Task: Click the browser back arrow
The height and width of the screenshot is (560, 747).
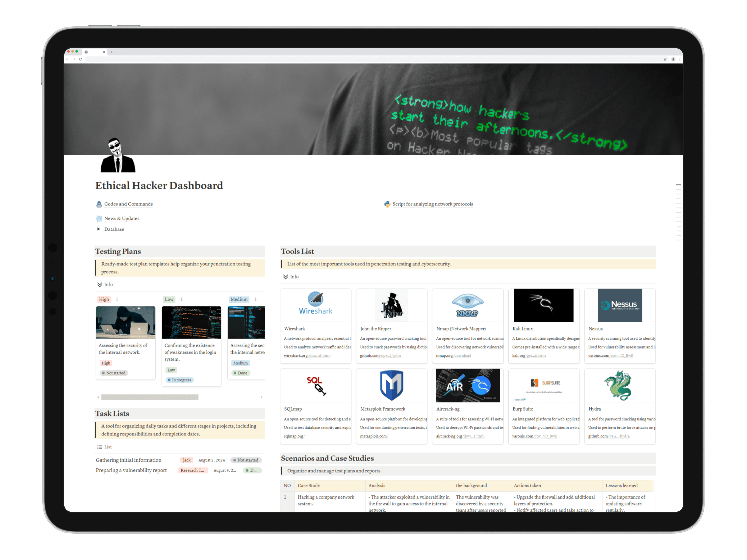Action: click(67, 59)
